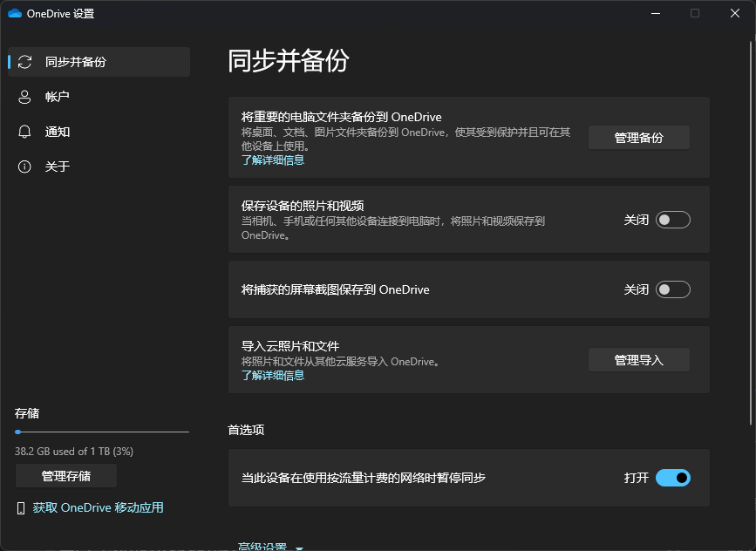Expand the 高级设置 section
756x551 pixels.
pos(270,547)
